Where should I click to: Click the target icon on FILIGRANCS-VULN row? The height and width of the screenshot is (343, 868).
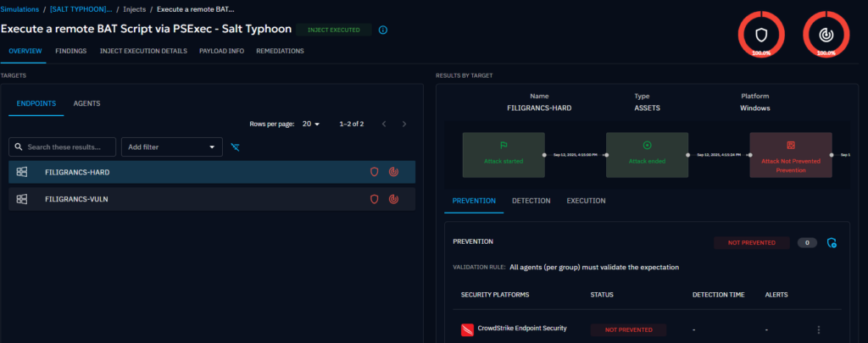(x=393, y=199)
